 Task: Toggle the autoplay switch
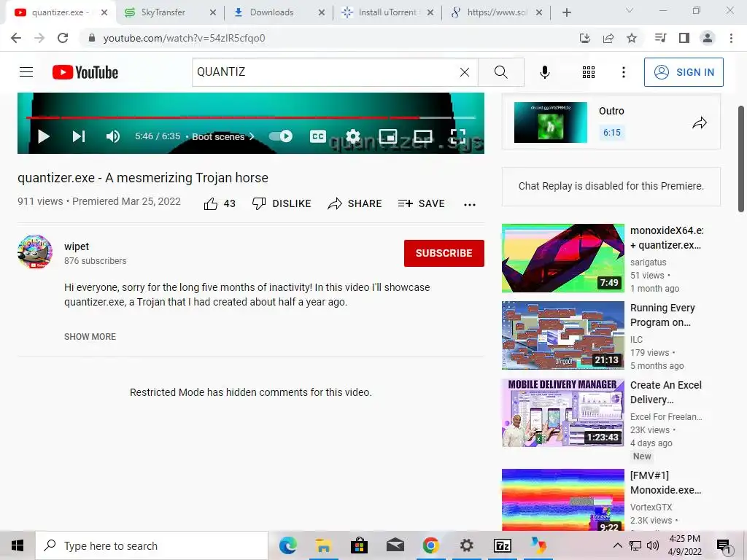pos(281,136)
